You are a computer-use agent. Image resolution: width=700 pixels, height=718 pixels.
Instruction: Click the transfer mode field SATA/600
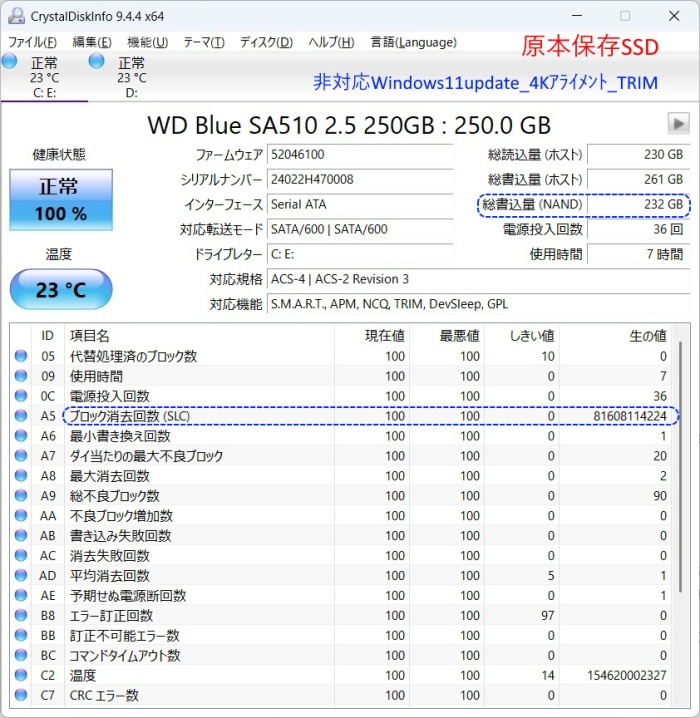click(360, 229)
